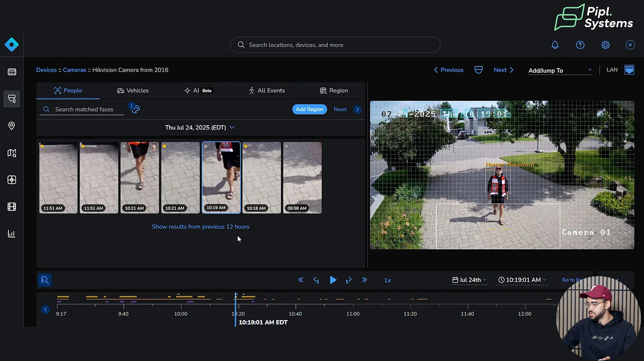Click the face search icon with badge

(135, 109)
